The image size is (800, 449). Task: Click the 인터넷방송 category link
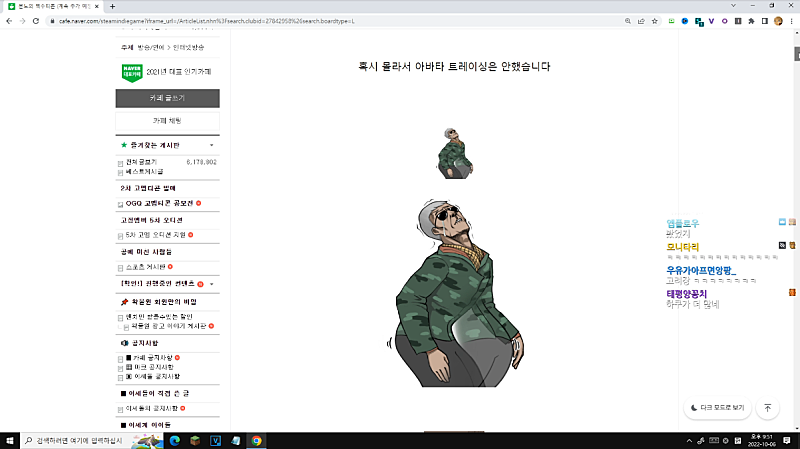point(188,47)
